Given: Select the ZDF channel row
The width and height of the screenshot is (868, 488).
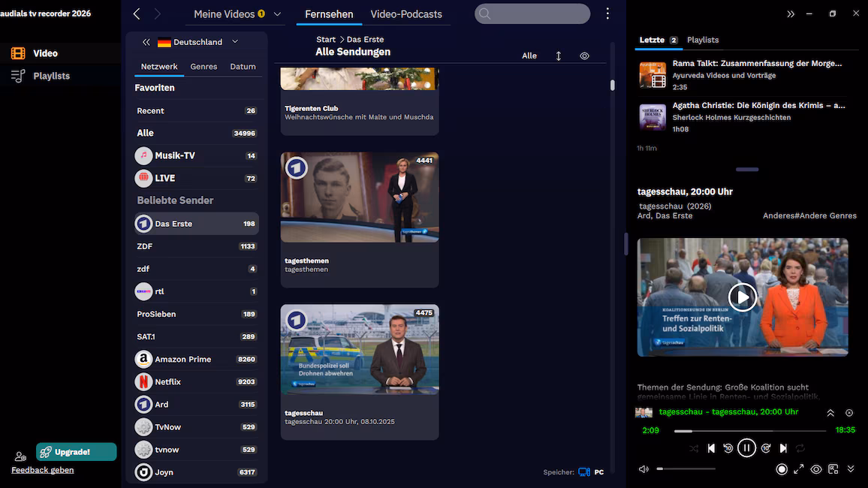Looking at the screenshot, I should coord(197,246).
